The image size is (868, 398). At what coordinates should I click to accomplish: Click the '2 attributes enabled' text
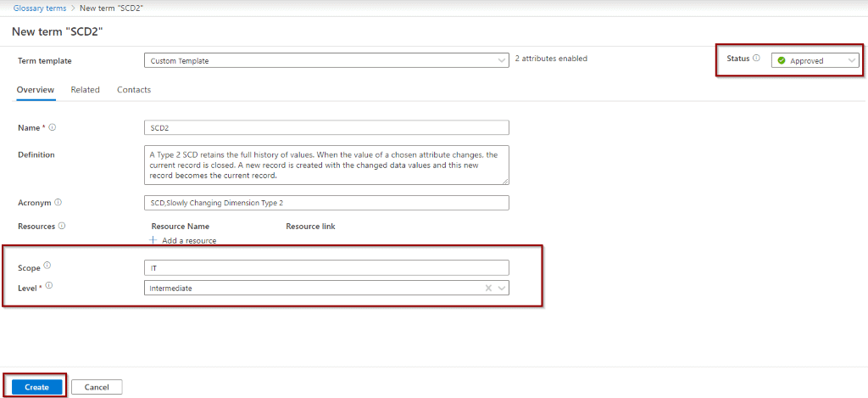(551, 59)
